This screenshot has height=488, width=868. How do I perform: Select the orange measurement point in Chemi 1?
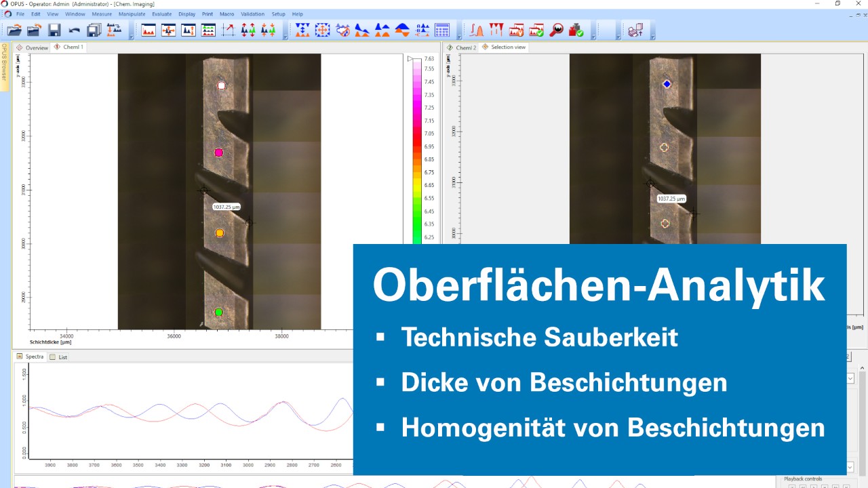[x=219, y=233]
